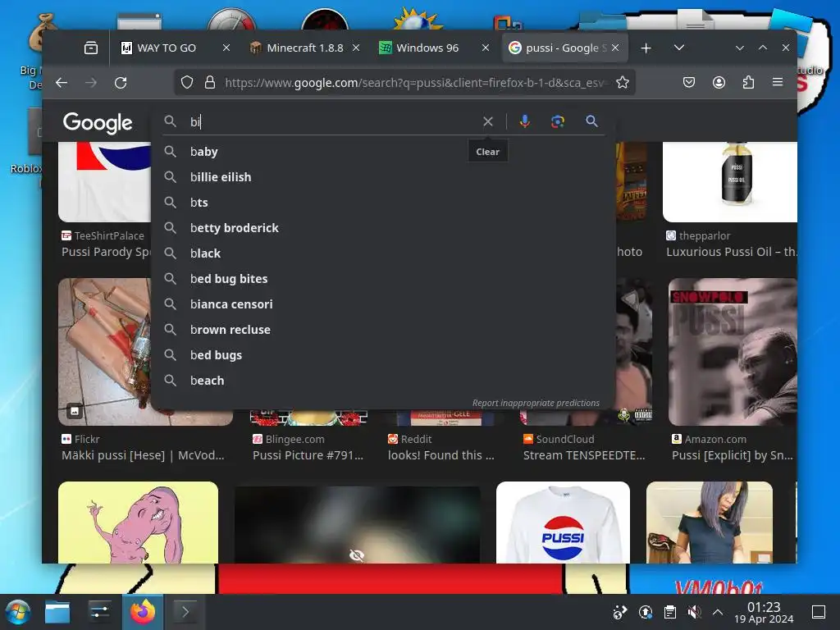The image size is (840, 630).
Task: Go to Google home via logo
Action: [x=98, y=123]
